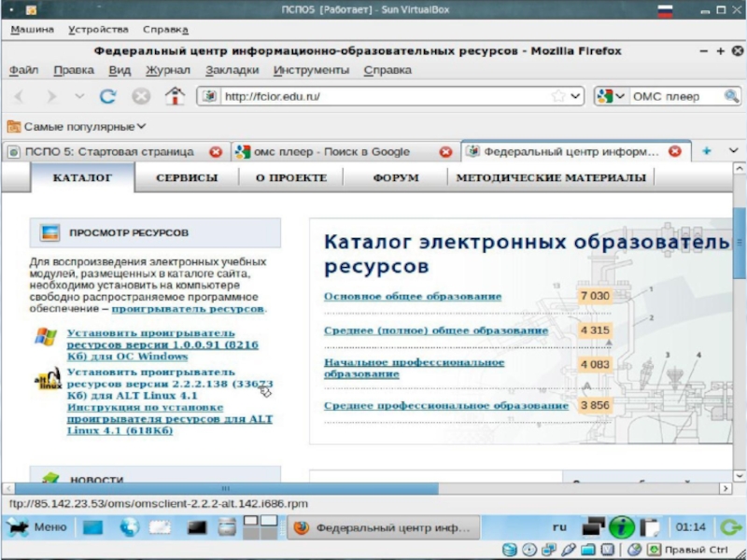Open new tab with plus icon
Screen dimensions: 747x560
(707, 150)
